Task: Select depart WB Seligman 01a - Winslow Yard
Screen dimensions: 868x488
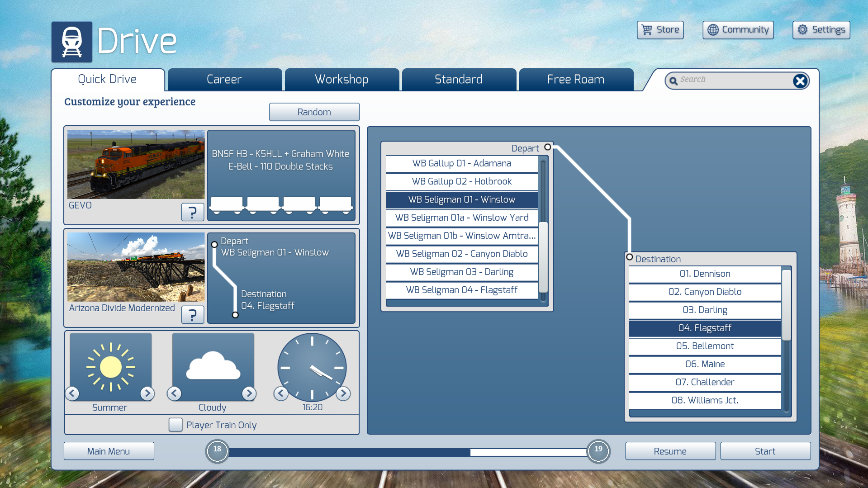Action: coord(462,218)
